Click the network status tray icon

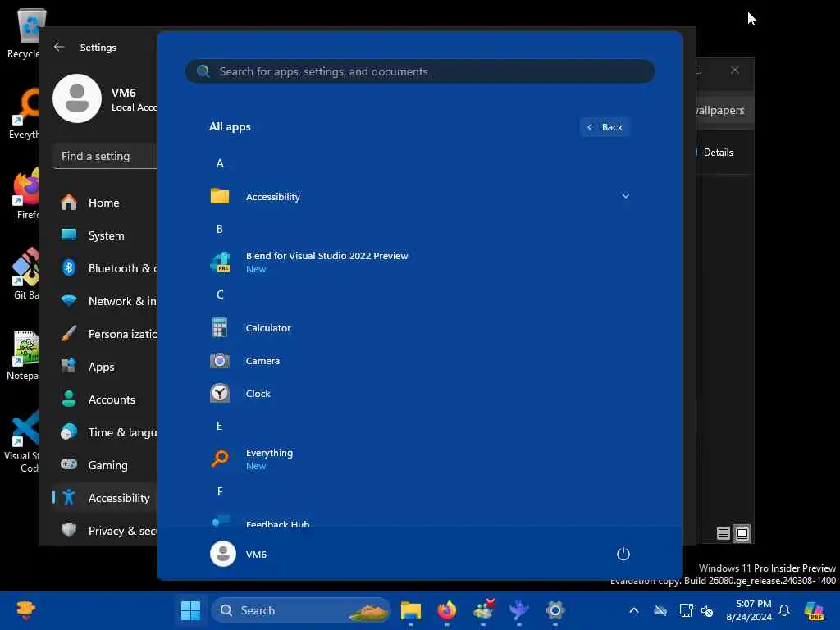[686, 610]
